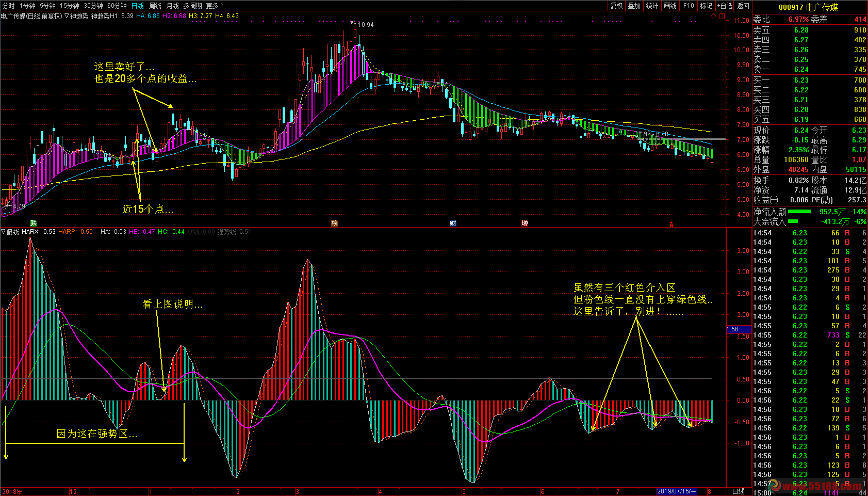Click the 2018年 label on time axis
The height and width of the screenshot is (496, 868).
12,492
